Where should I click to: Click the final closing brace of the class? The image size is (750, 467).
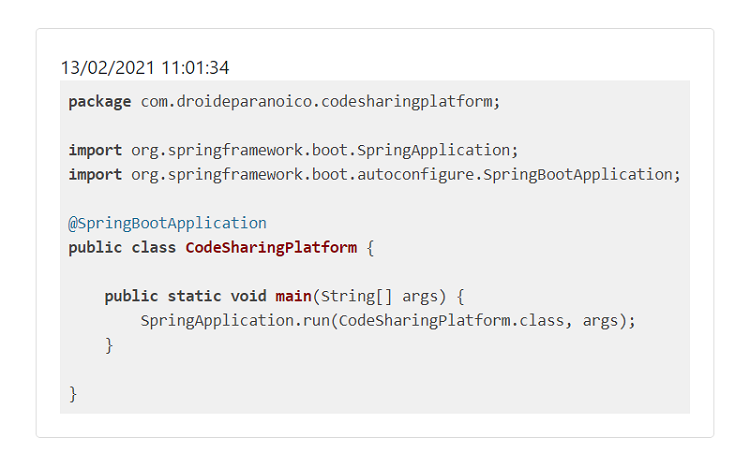pyautogui.click(x=73, y=393)
